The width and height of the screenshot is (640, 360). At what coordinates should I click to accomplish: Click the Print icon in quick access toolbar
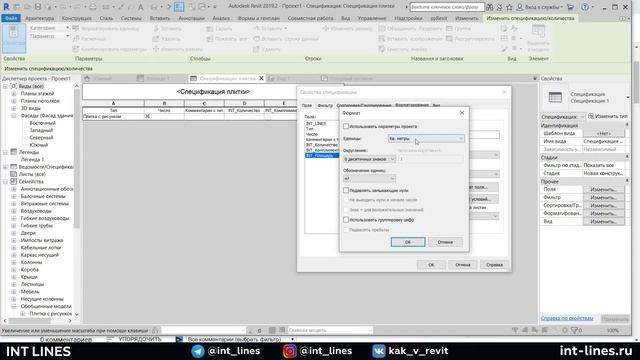point(93,7)
